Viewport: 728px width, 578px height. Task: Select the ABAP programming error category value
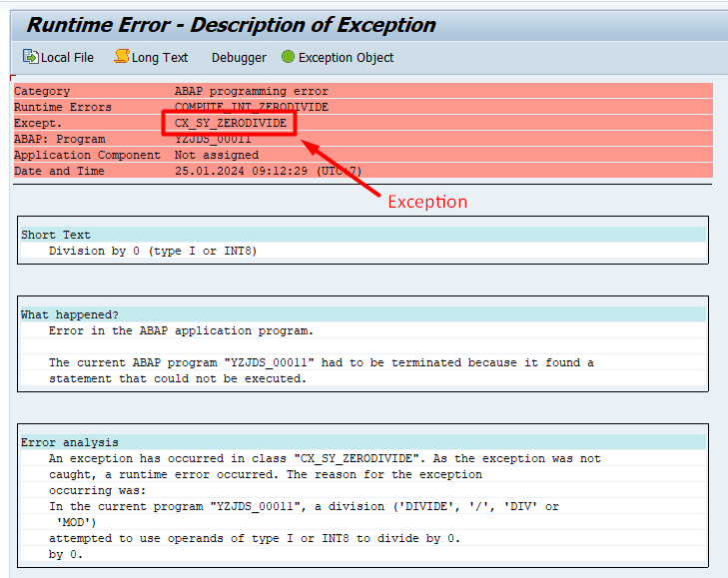tap(251, 91)
